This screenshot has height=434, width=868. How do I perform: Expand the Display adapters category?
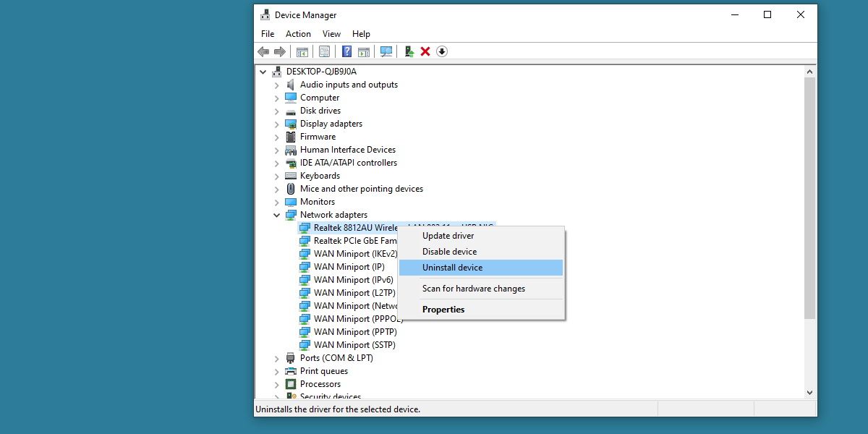276,124
